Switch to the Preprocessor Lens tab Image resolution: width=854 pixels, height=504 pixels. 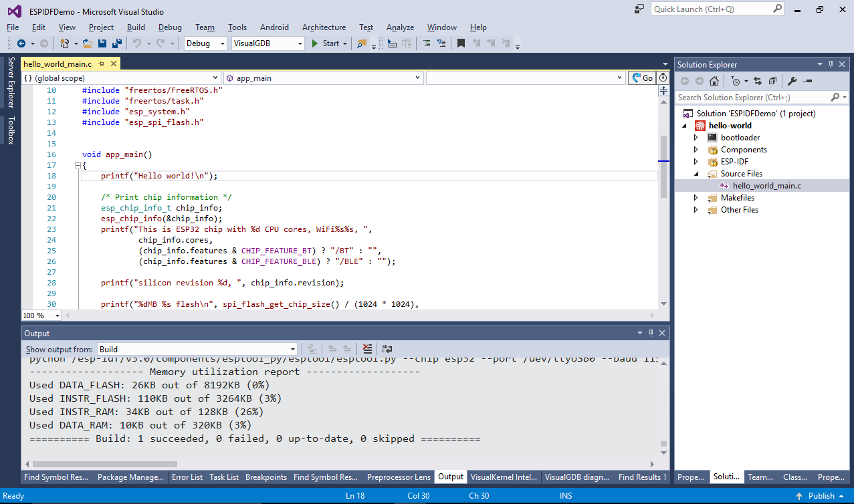click(x=399, y=477)
